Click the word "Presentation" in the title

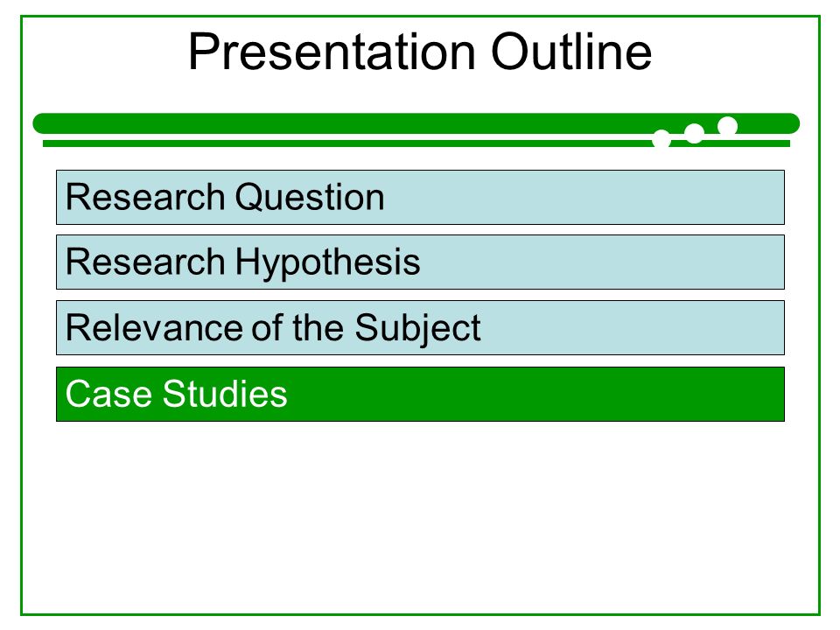(332, 52)
